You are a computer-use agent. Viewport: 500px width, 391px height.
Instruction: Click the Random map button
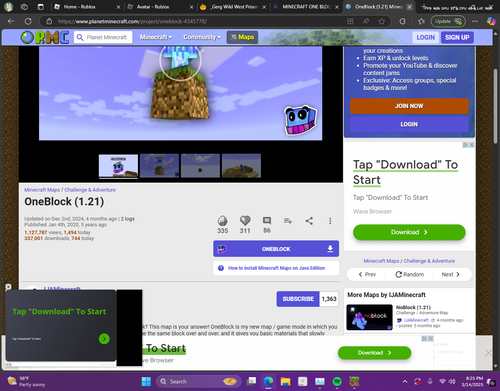click(409, 274)
